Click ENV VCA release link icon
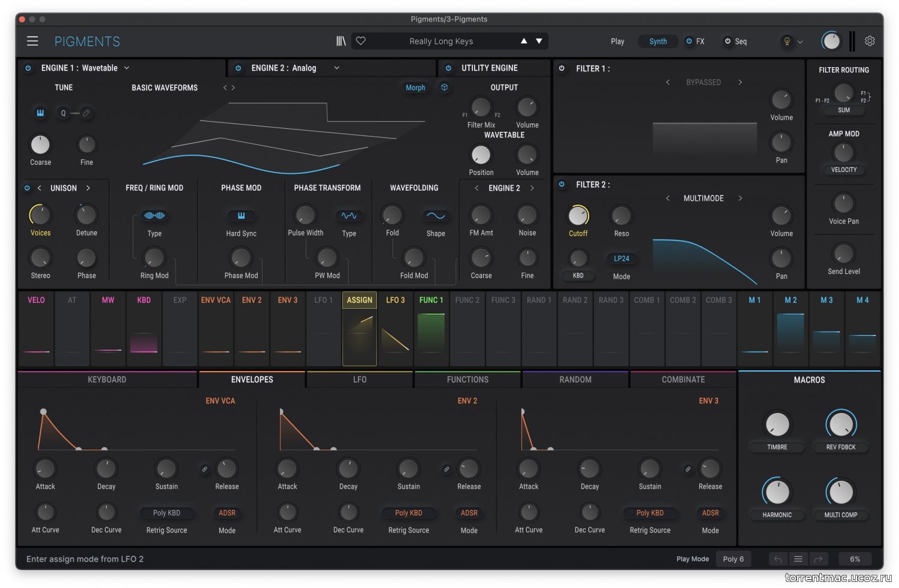Image resolution: width=899 pixels, height=588 pixels. [204, 469]
